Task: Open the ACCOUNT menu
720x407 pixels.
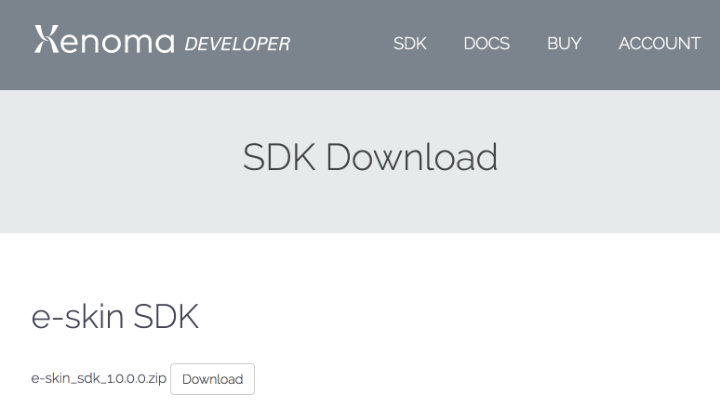Action: [x=659, y=44]
